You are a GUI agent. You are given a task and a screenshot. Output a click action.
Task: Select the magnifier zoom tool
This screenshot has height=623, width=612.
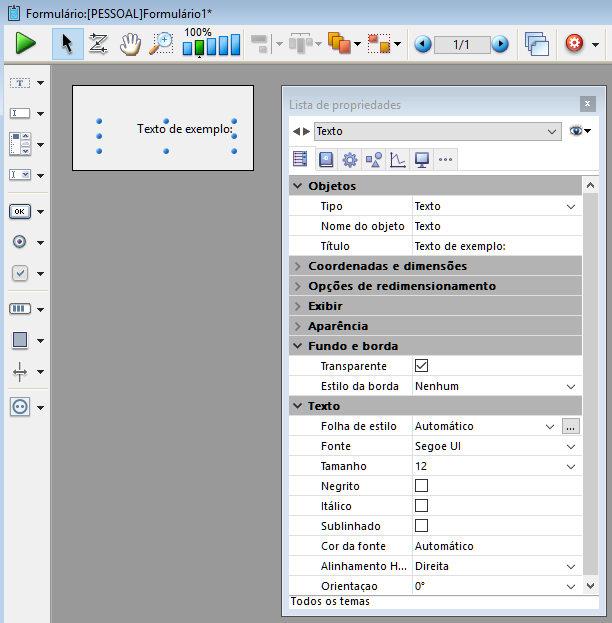[161, 44]
